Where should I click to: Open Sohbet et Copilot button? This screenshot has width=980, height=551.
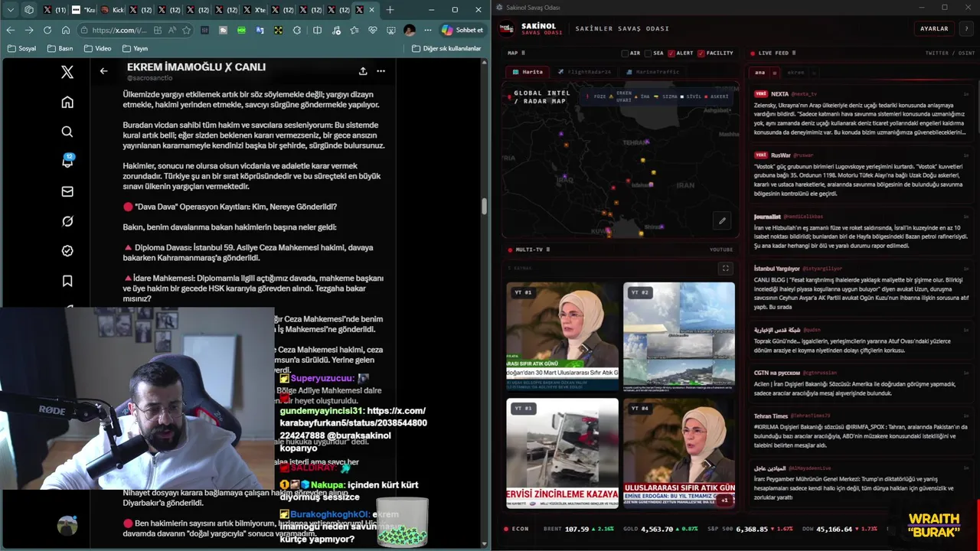462,30
